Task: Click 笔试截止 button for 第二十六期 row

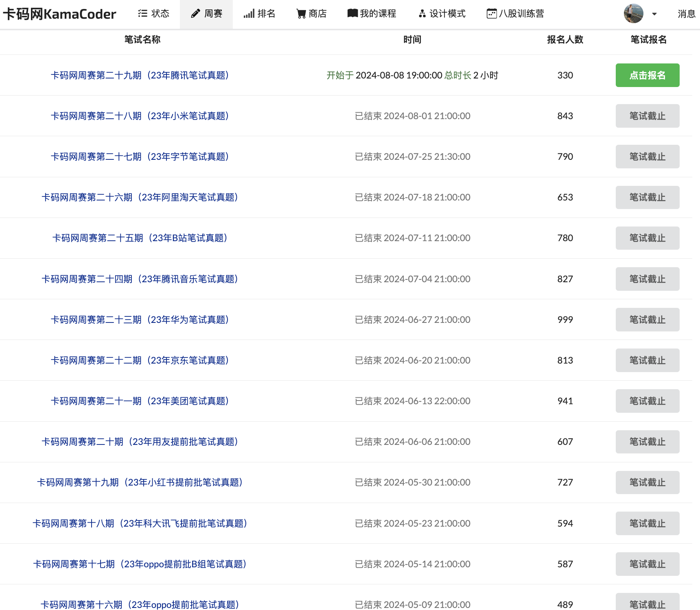Action: click(x=647, y=197)
